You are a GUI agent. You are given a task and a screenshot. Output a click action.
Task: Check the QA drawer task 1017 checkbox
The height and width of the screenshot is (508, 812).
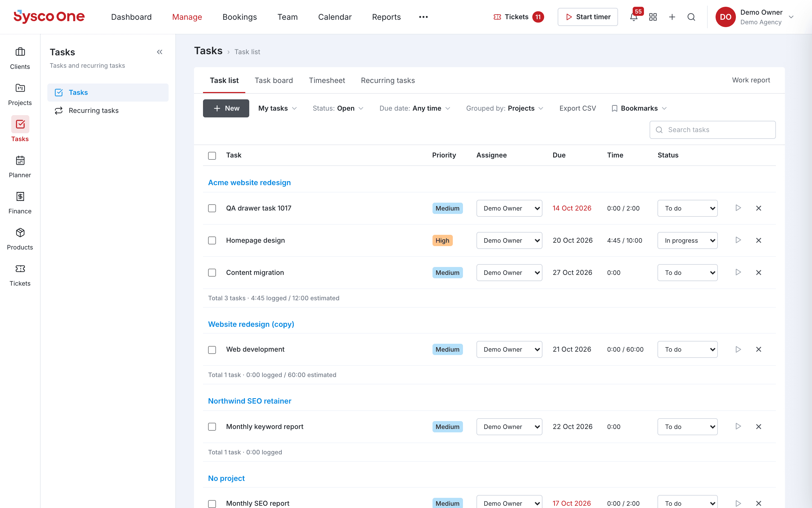pos(212,208)
